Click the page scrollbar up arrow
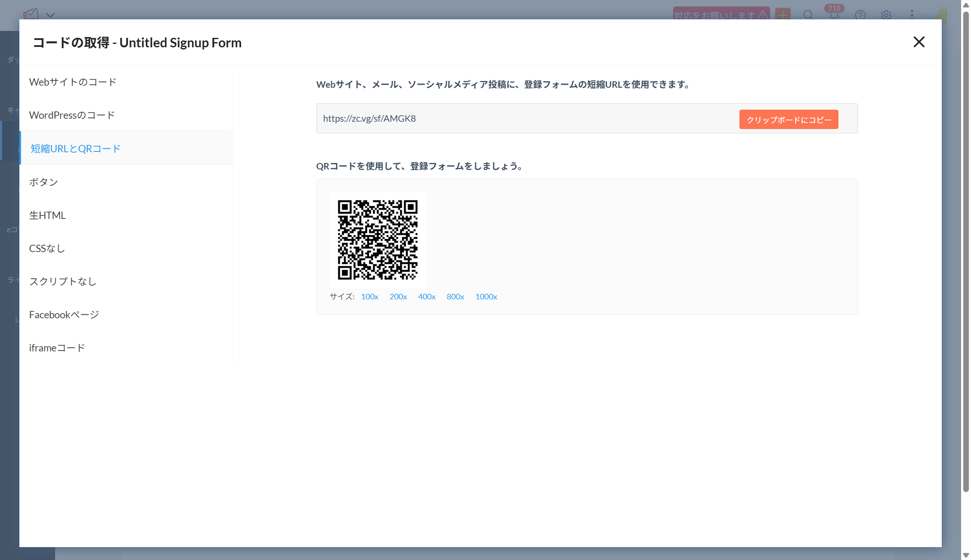Image resolution: width=971 pixels, height=560 pixels. tap(966, 5)
